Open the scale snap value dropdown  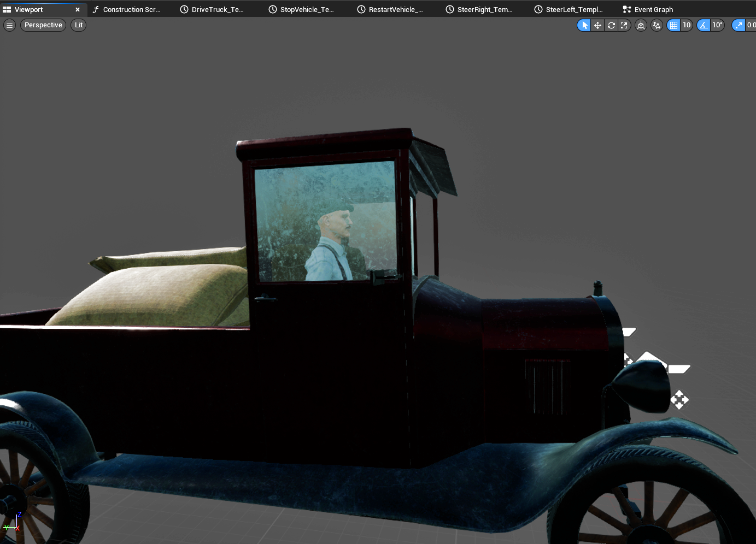point(751,25)
